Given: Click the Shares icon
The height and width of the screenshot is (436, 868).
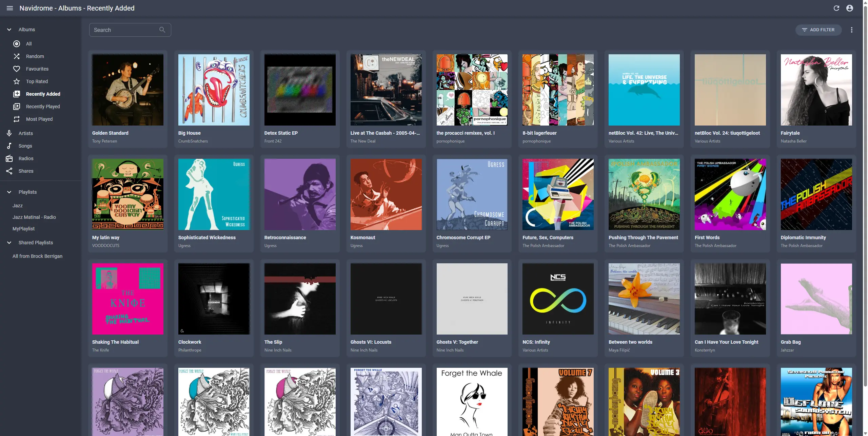Looking at the screenshot, I should coord(9,171).
